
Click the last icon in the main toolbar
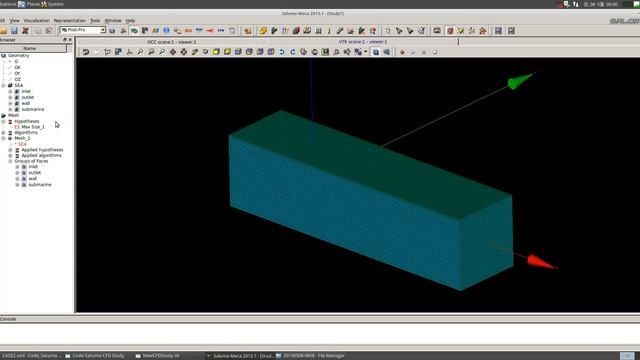pos(511,31)
